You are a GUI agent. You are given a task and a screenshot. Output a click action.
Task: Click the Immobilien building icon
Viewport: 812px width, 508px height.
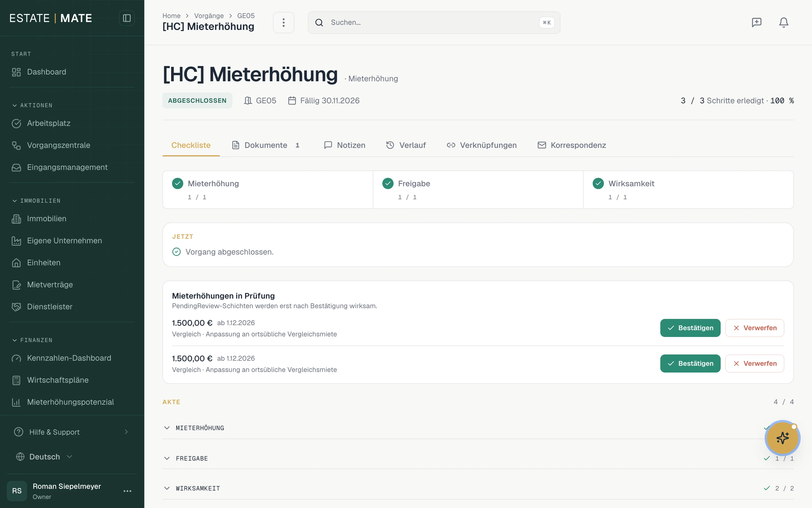pyautogui.click(x=16, y=219)
